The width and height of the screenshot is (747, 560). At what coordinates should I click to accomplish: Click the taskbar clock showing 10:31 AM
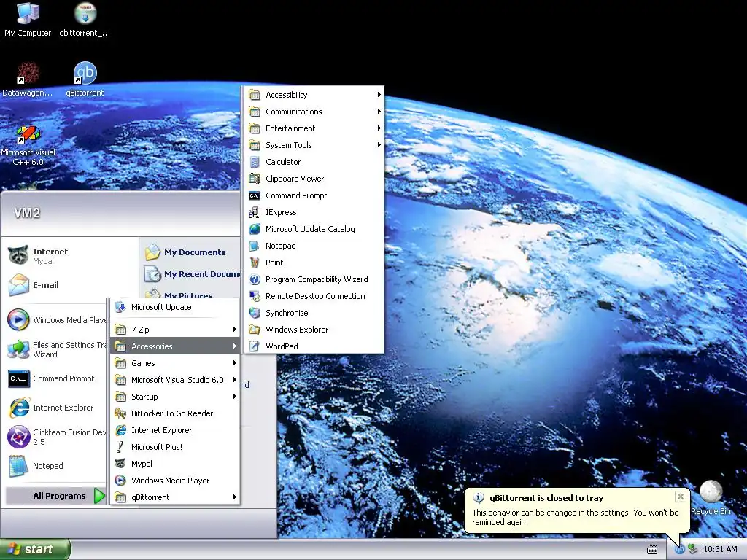tap(720, 549)
